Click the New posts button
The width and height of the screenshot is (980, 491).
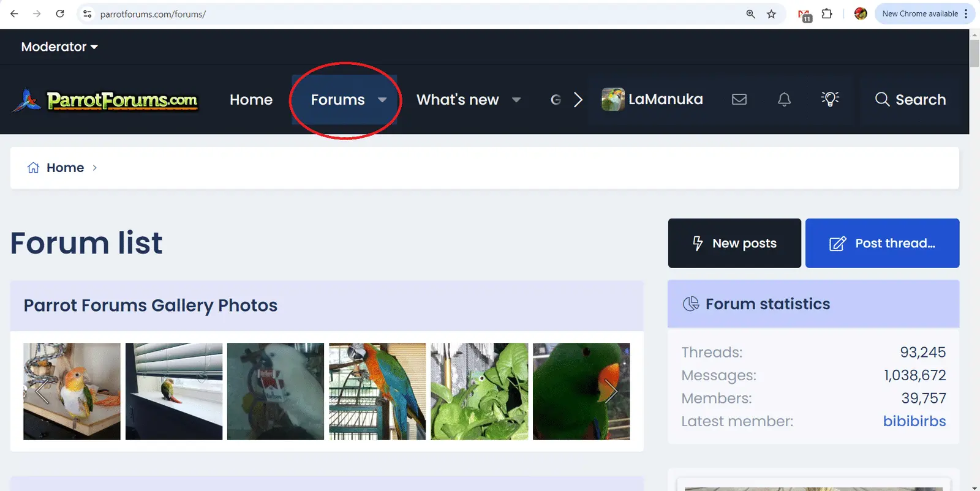pos(734,243)
